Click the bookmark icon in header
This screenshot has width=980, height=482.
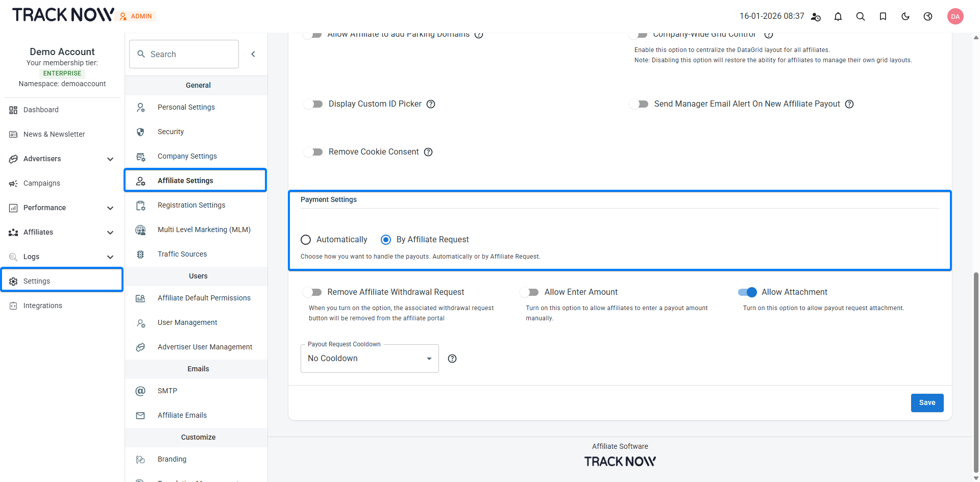tap(883, 16)
